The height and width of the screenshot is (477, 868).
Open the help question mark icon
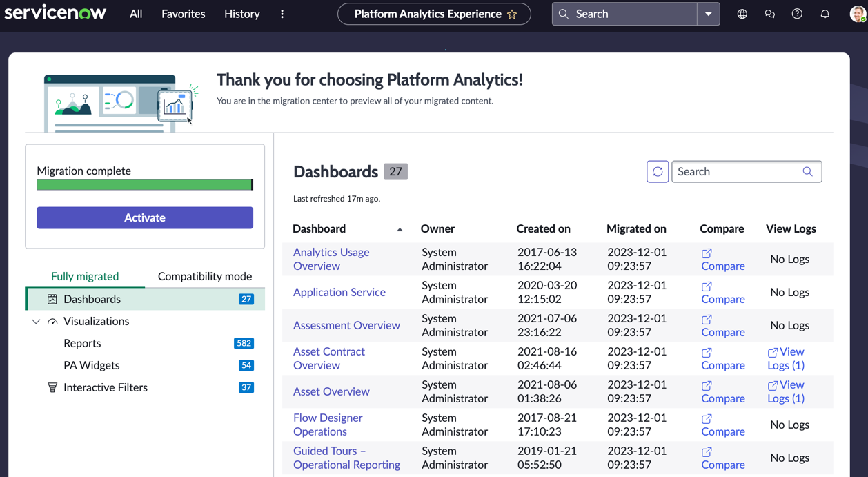tap(797, 14)
